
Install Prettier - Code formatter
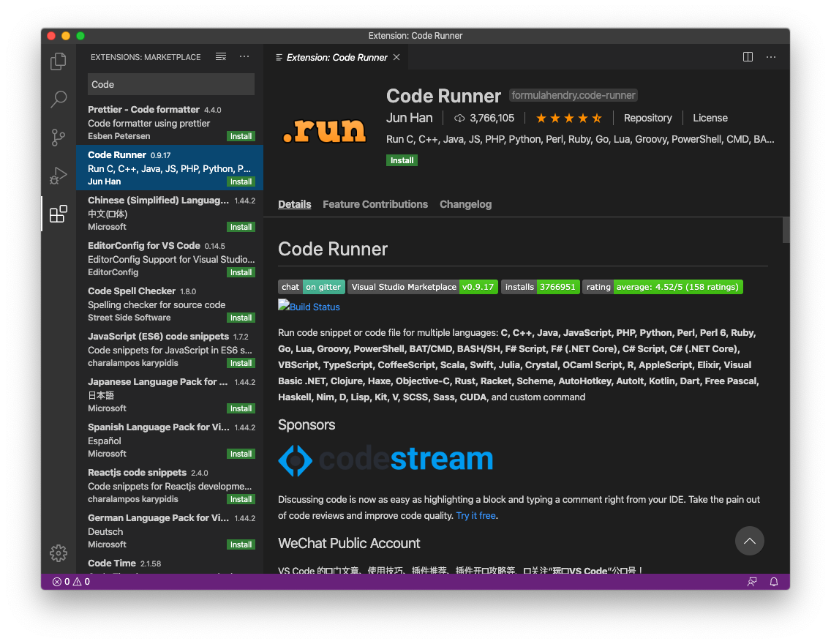coord(241,136)
